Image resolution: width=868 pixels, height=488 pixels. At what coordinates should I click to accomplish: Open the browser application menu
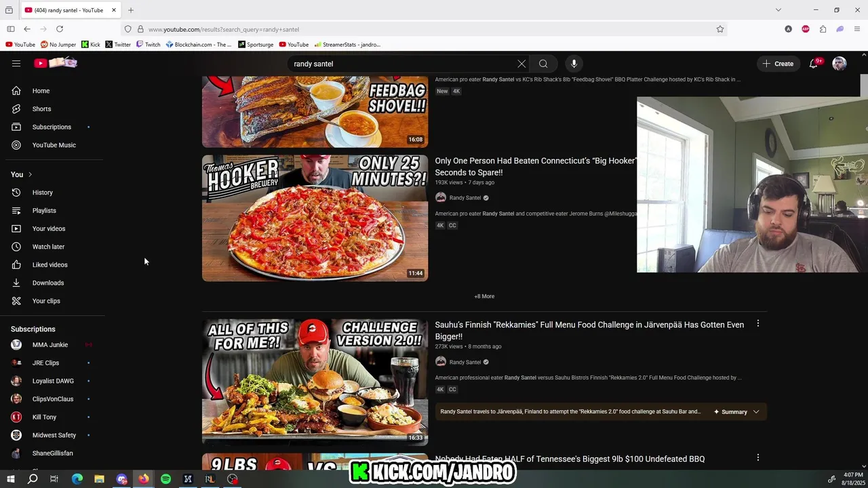tap(857, 29)
